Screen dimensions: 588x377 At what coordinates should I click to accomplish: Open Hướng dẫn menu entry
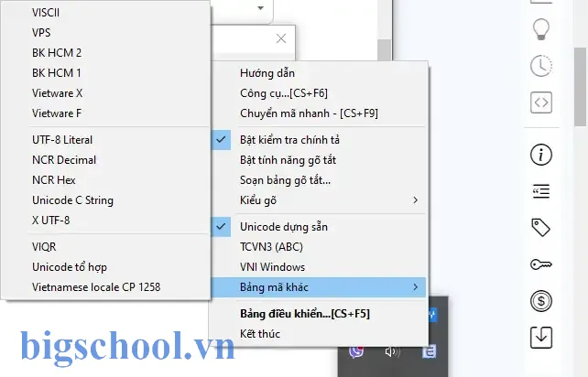coord(319,73)
